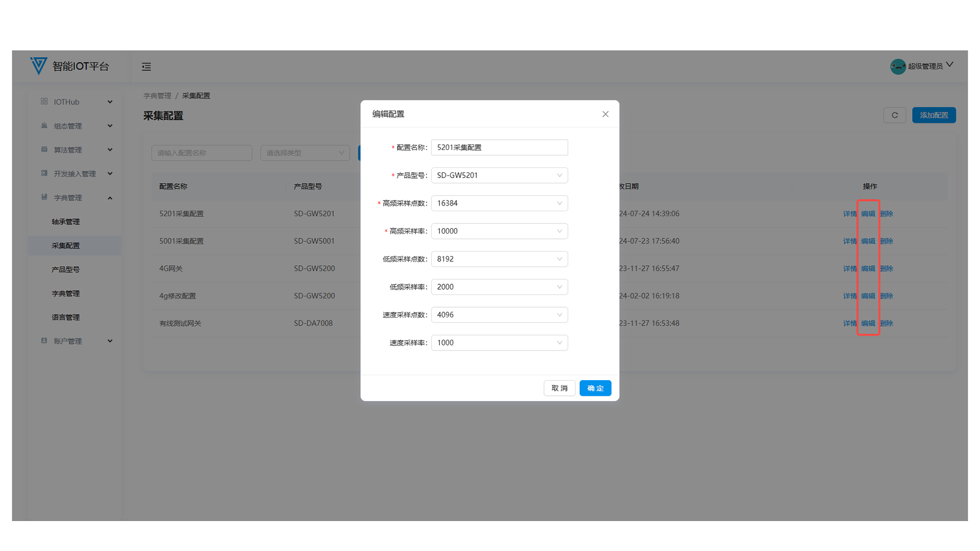980x551 pixels.
Task: Close the edit configuration dialog
Action: pyautogui.click(x=605, y=114)
